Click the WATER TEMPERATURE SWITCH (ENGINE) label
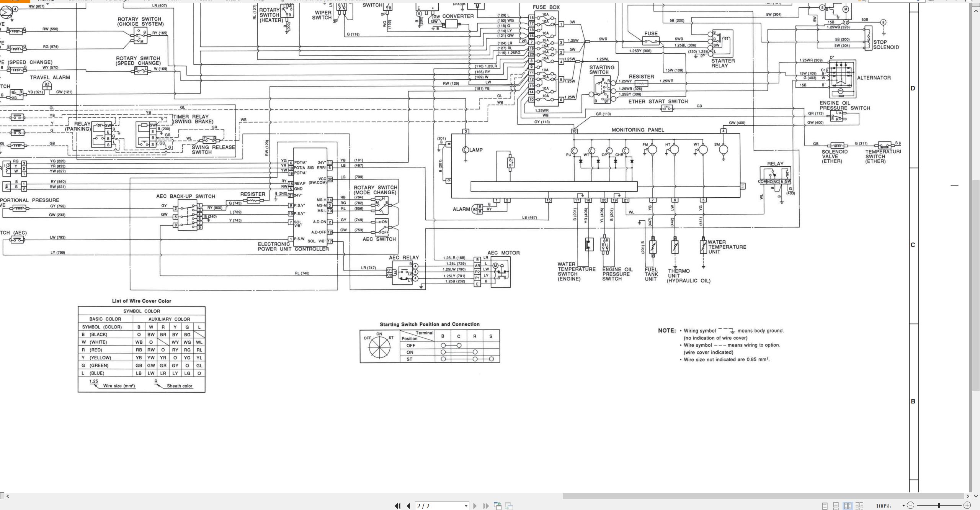The image size is (980, 510). click(x=576, y=272)
